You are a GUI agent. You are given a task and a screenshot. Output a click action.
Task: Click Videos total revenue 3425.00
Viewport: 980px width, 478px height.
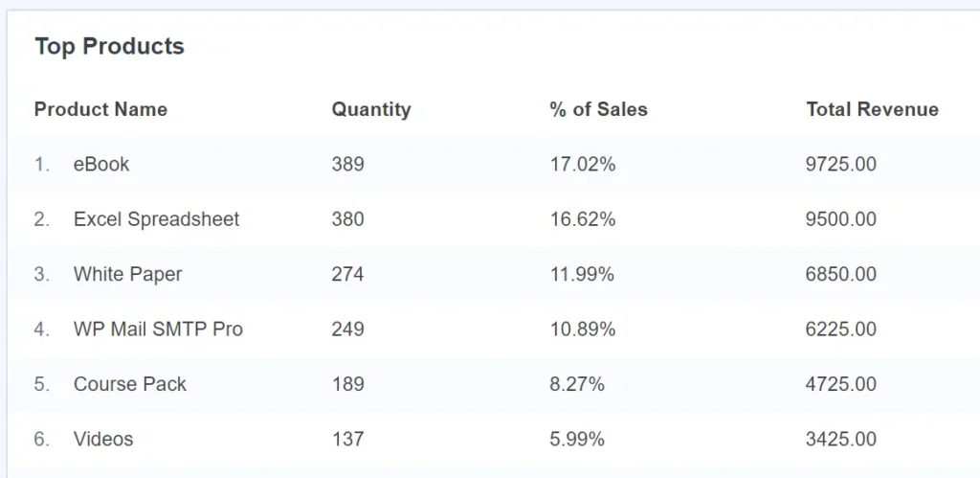click(840, 440)
